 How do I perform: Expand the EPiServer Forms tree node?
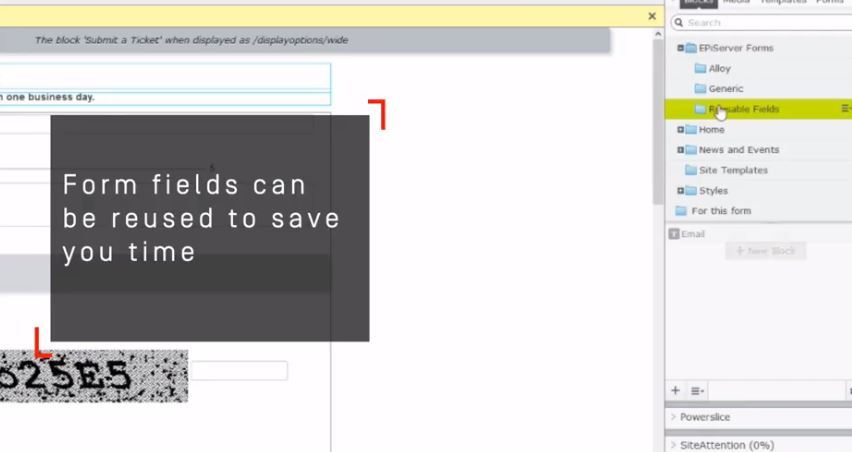pyautogui.click(x=680, y=48)
